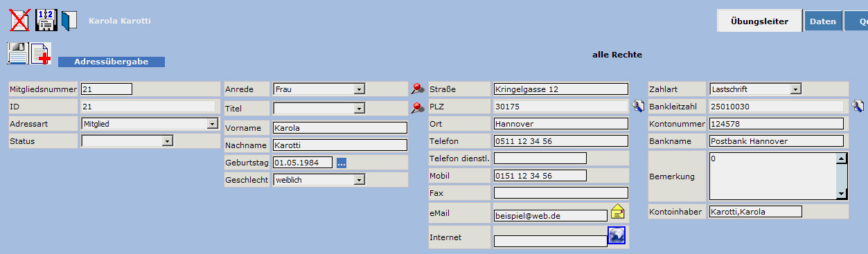The image size is (868, 254).
Task: Click the PLZ search magnifier icon
Action: pos(639,106)
